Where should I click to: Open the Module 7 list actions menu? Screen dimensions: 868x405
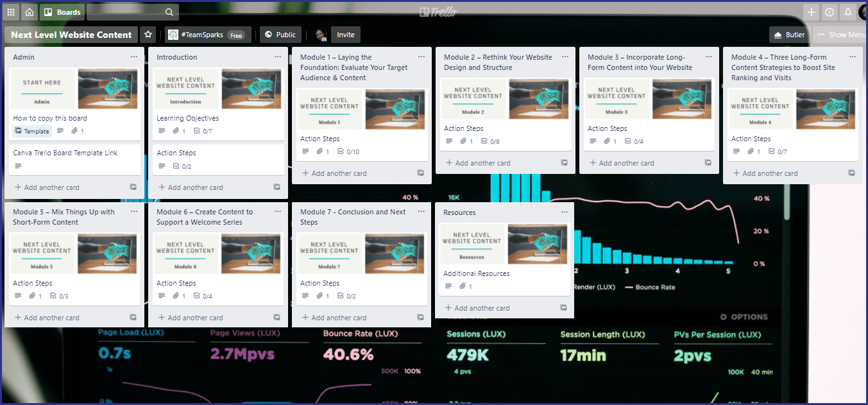point(421,212)
